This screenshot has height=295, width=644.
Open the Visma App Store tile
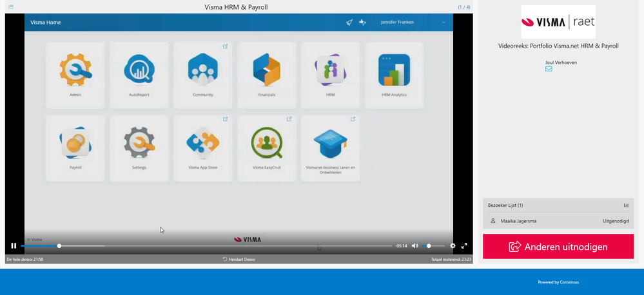[203, 148]
